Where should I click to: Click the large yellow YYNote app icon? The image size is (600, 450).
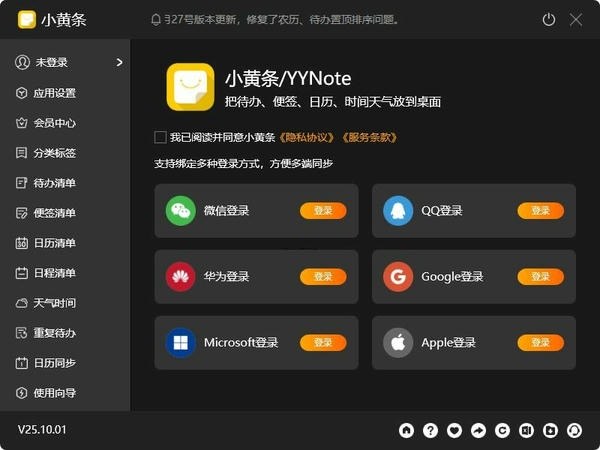coord(190,87)
